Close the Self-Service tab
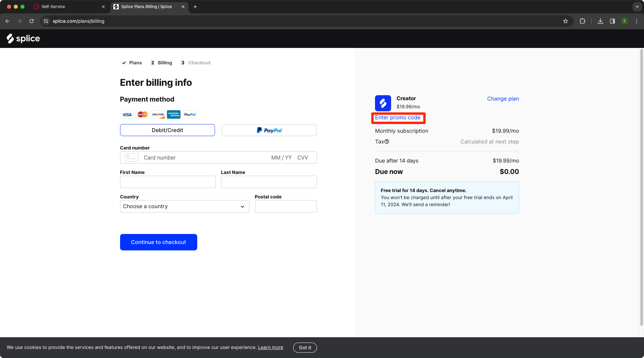 click(x=103, y=7)
